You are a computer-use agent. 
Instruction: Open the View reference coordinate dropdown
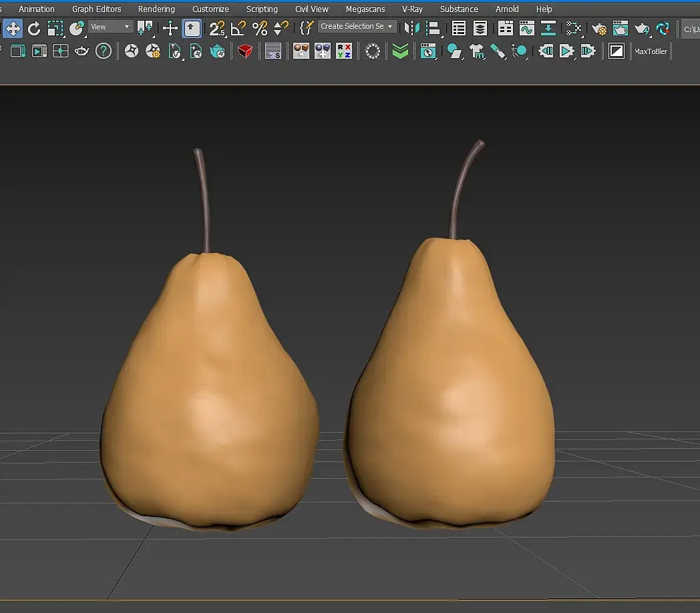[111, 27]
